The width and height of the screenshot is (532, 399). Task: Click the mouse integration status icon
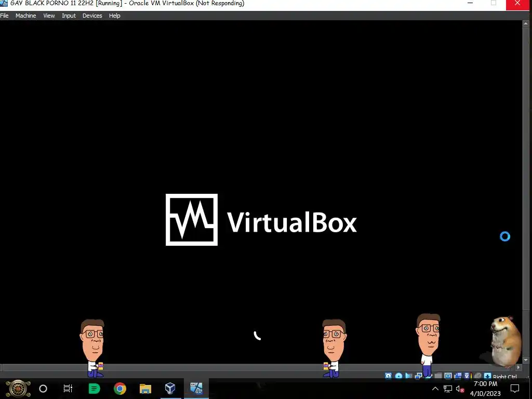(477, 376)
